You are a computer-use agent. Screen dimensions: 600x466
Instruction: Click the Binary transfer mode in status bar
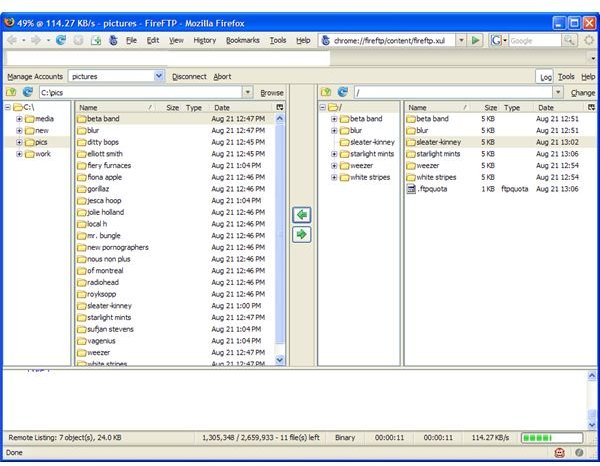(345, 438)
